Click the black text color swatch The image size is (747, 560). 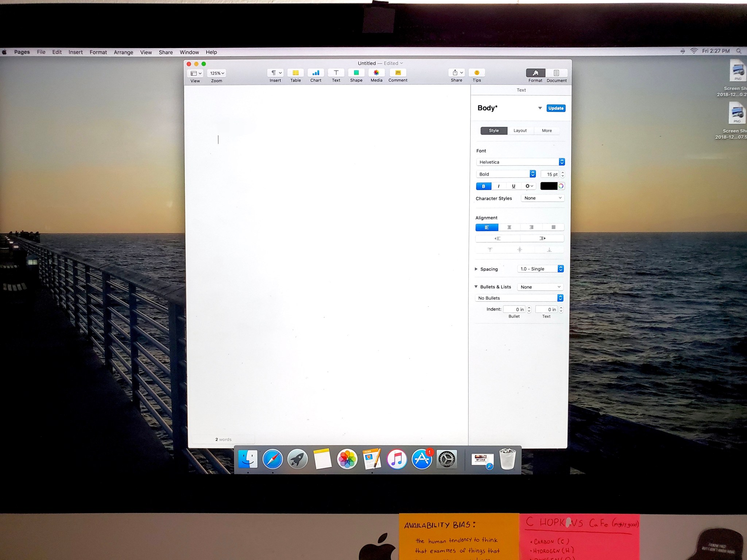click(x=549, y=186)
